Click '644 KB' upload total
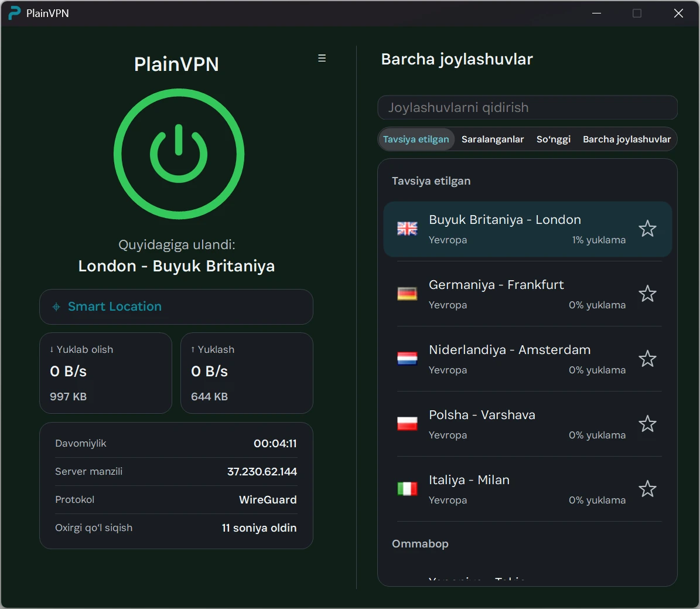Viewport: 700px width, 609px height. [x=209, y=396]
